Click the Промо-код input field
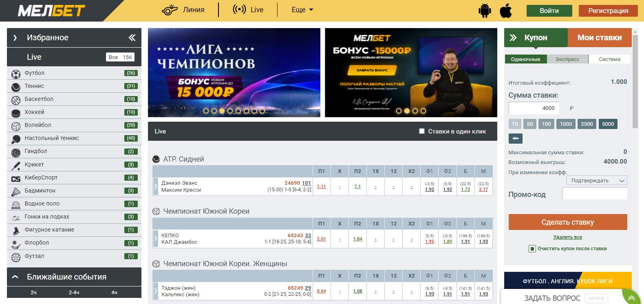This screenshot has height=304, width=644. tap(595, 194)
